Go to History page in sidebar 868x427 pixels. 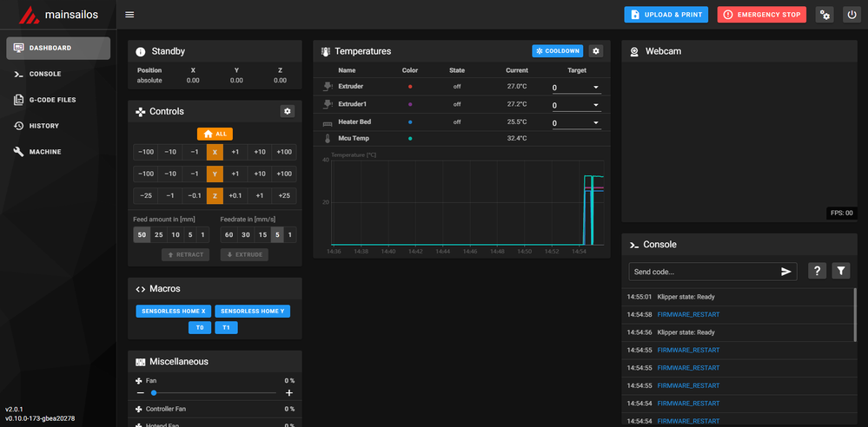44,126
